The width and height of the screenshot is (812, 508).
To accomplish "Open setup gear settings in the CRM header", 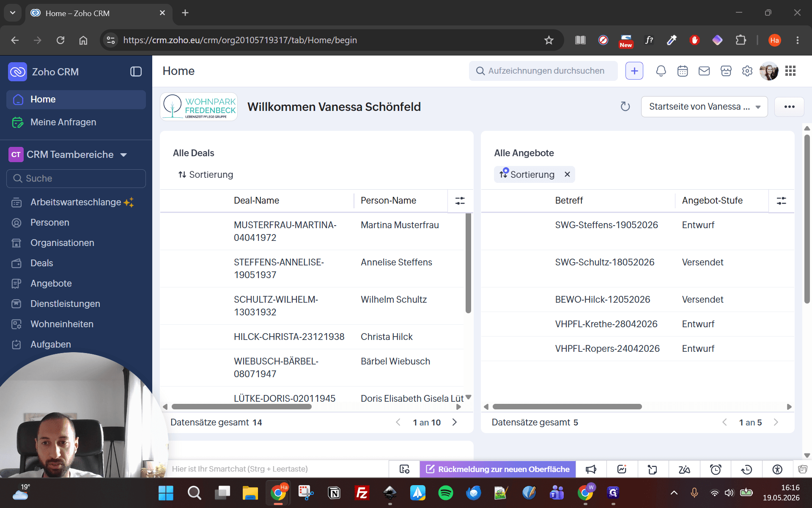I will 747,71.
